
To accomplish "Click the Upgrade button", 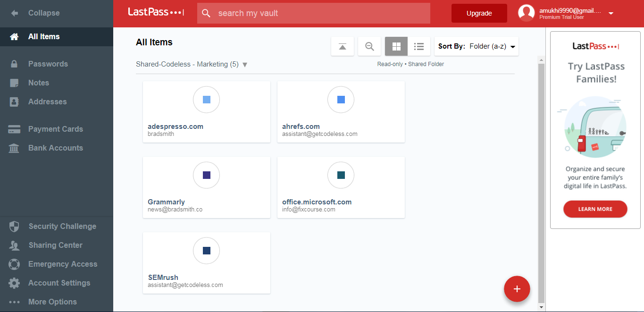I will [479, 13].
